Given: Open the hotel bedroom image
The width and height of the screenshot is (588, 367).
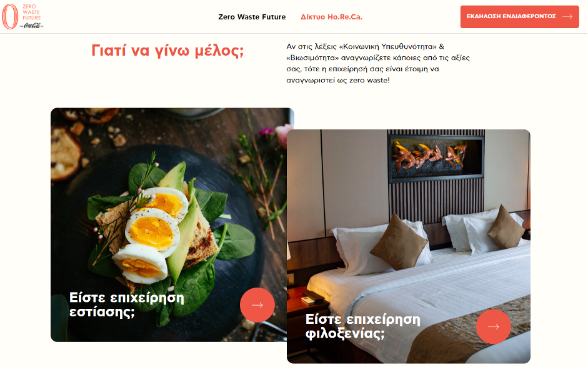Looking at the screenshot, I should (409, 246).
